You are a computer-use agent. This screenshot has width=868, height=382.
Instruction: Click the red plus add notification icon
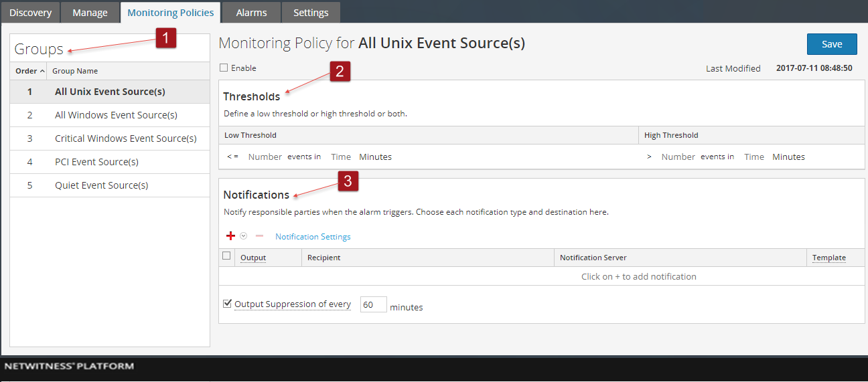pyautogui.click(x=230, y=236)
